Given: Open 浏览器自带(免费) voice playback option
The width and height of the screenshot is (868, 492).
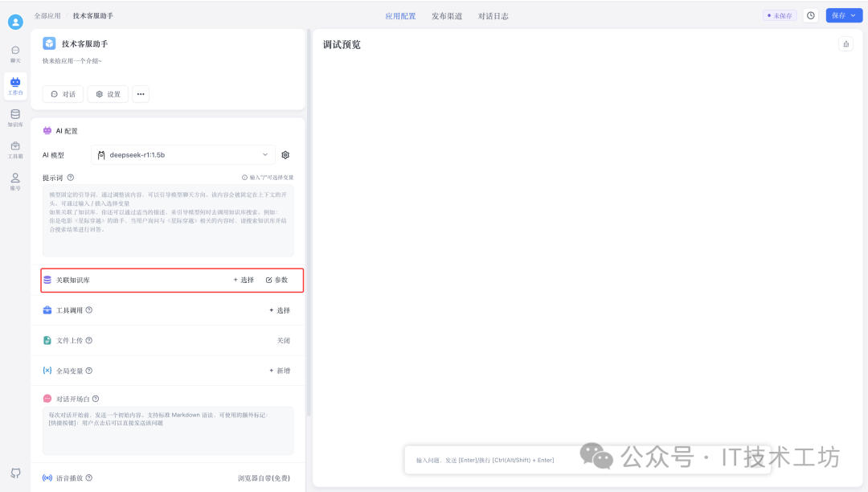Looking at the screenshot, I should [x=265, y=477].
